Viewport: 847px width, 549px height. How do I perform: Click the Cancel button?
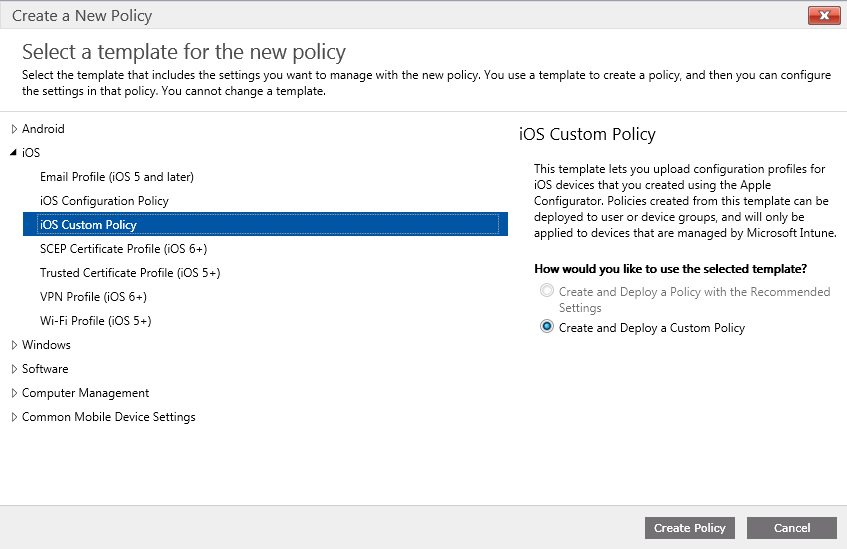[791, 528]
